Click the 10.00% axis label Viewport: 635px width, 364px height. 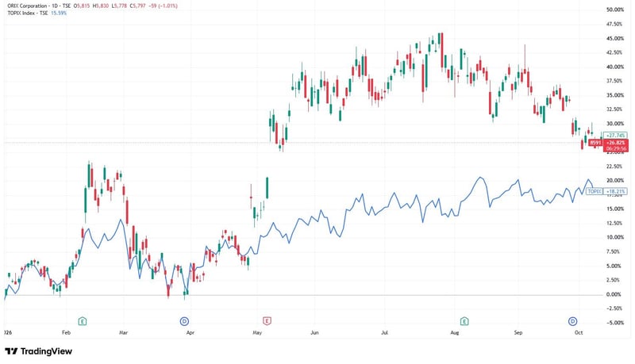click(614, 237)
